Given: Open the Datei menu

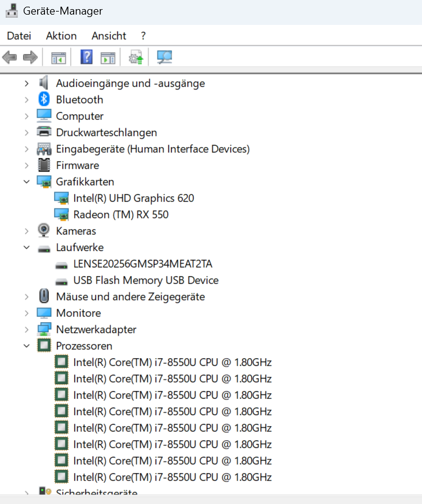Looking at the screenshot, I should tap(19, 36).
